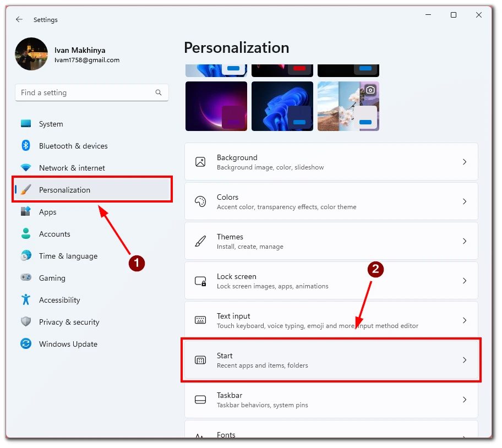
Task: Expand the Start settings chevron
Action: [x=465, y=360]
